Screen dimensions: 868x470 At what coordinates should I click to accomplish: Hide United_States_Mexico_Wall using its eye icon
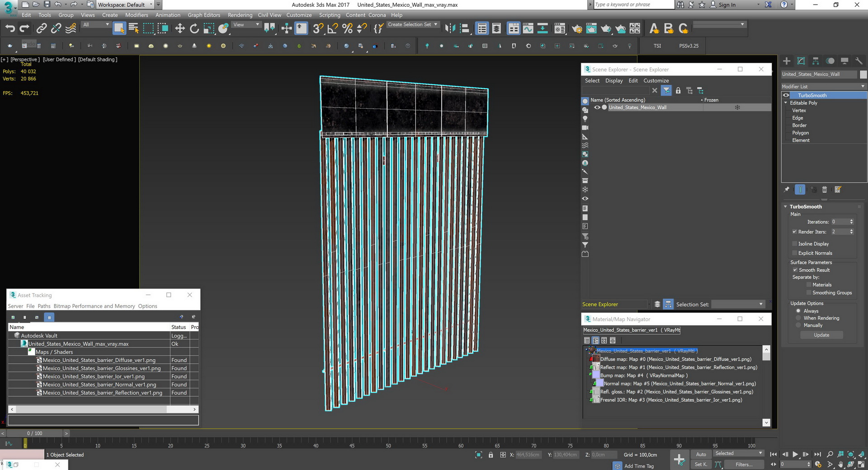pos(597,108)
